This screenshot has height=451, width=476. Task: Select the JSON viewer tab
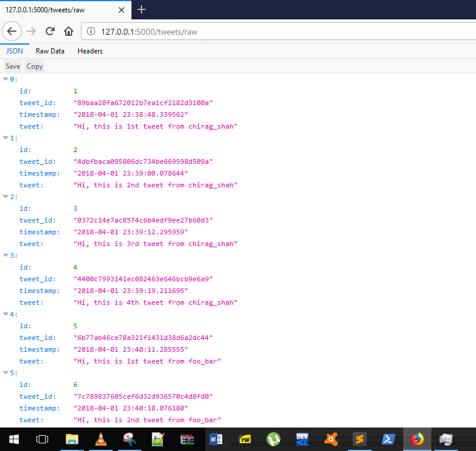point(14,51)
